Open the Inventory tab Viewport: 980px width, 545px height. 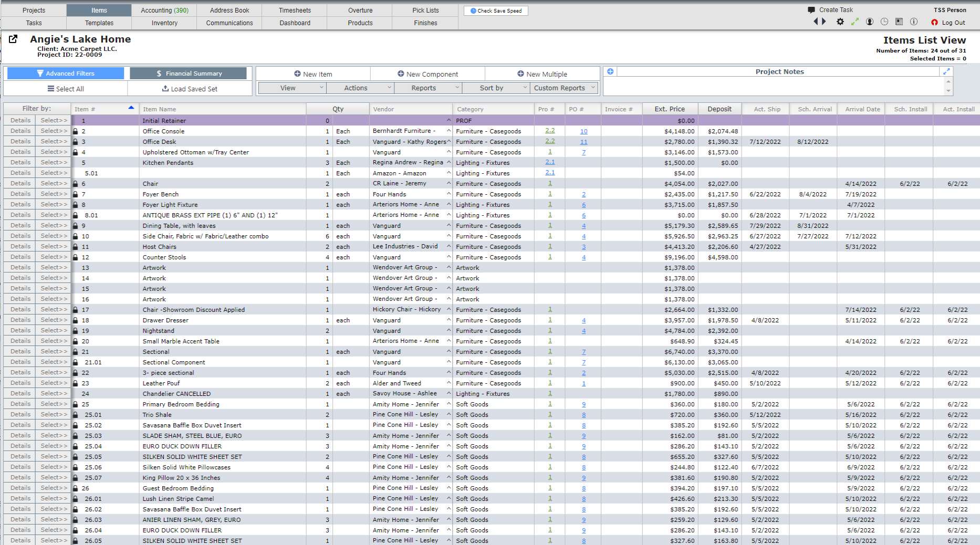164,23
